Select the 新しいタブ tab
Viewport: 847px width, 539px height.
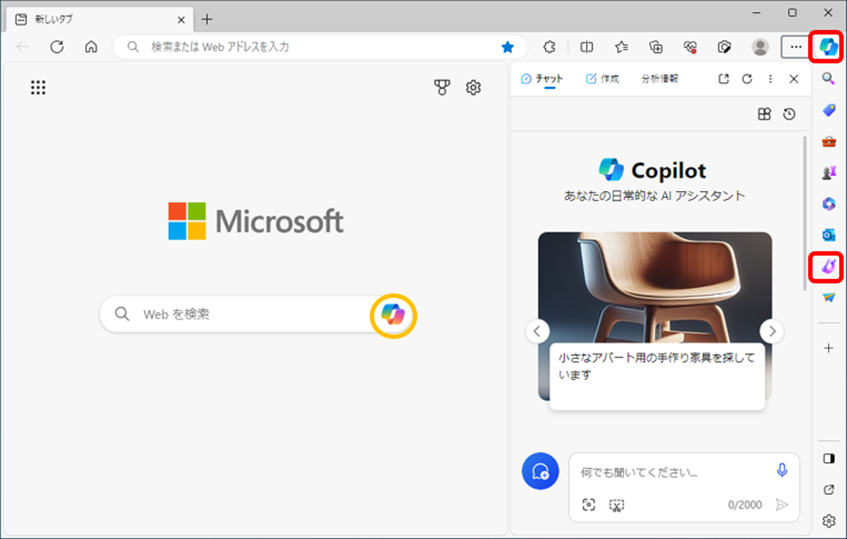tap(100, 19)
